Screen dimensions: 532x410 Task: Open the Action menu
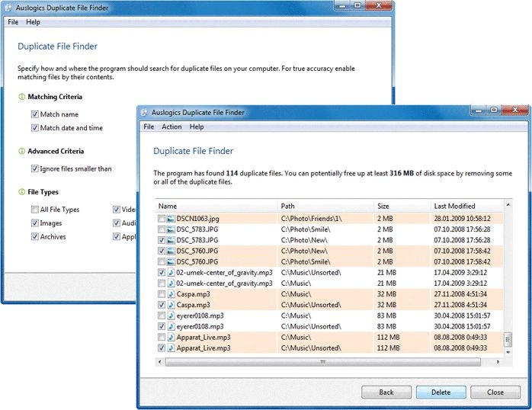click(171, 127)
